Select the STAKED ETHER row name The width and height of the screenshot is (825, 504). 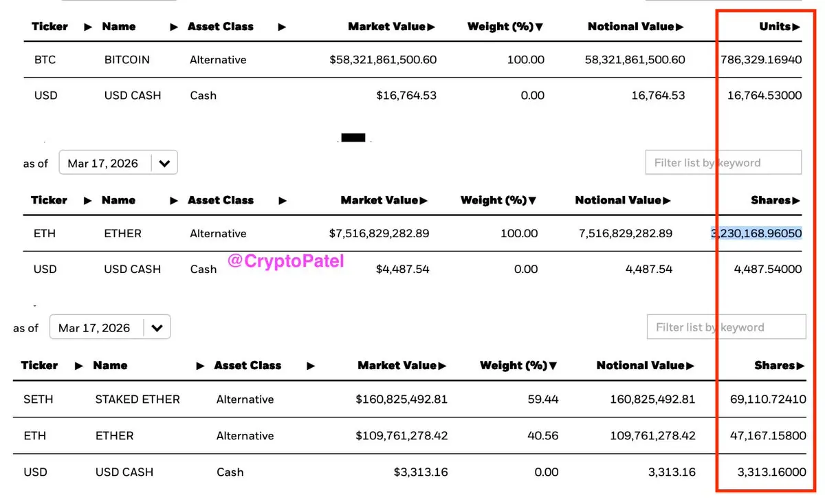click(137, 399)
